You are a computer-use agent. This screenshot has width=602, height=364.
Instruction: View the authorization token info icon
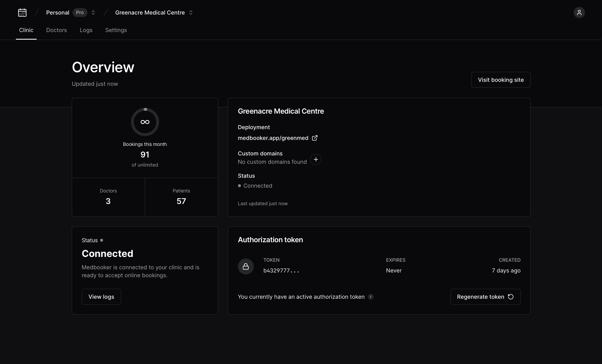point(371,297)
